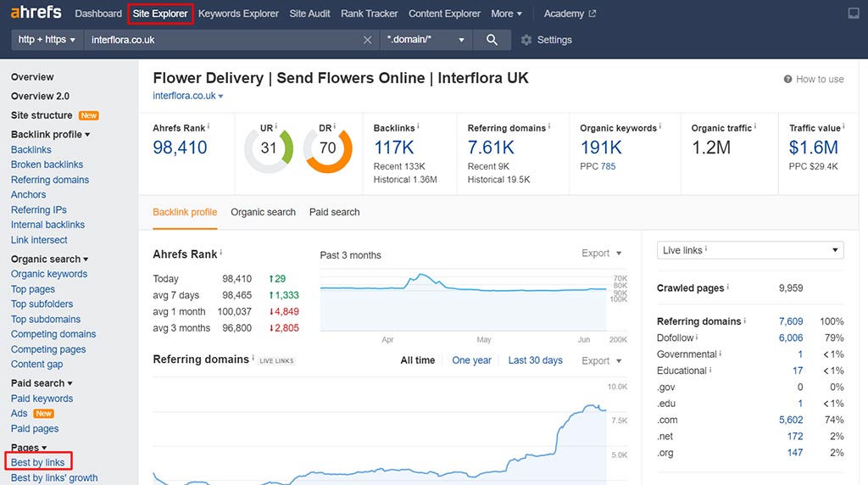Screen dimensions: 868x485
Task: Collapse the Organic search sidebar section
Action: [x=49, y=259]
